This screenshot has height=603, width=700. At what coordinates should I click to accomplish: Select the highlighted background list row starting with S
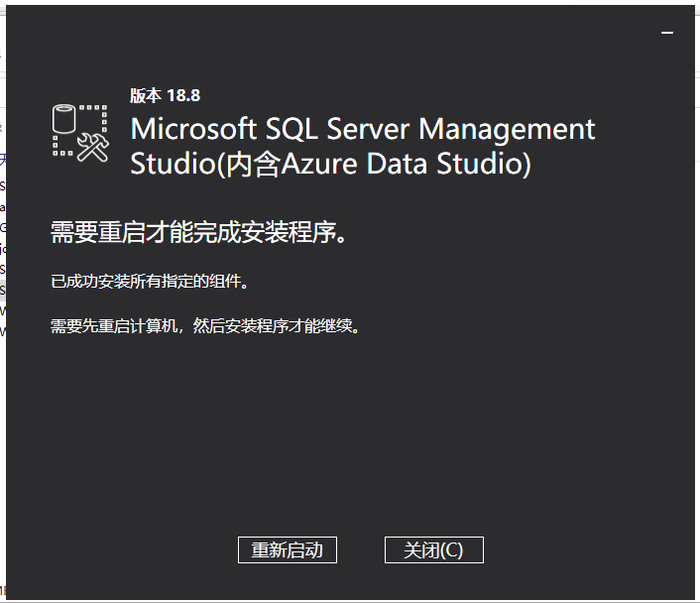pos(3,291)
